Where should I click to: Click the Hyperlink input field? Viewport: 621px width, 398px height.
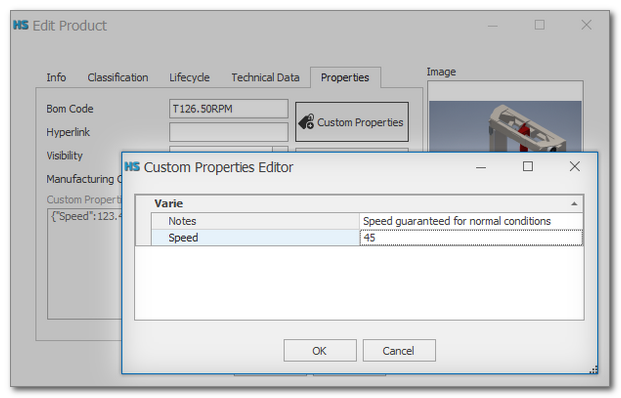[229, 132]
